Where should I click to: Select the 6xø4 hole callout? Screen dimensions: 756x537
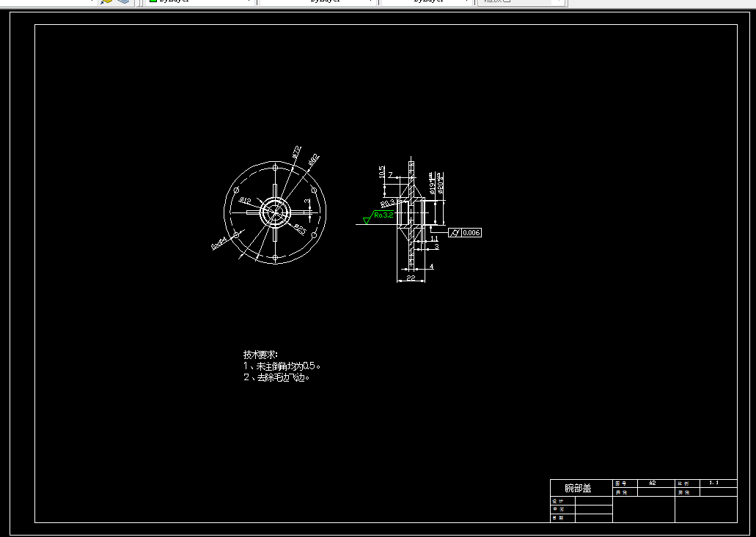click(219, 244)
